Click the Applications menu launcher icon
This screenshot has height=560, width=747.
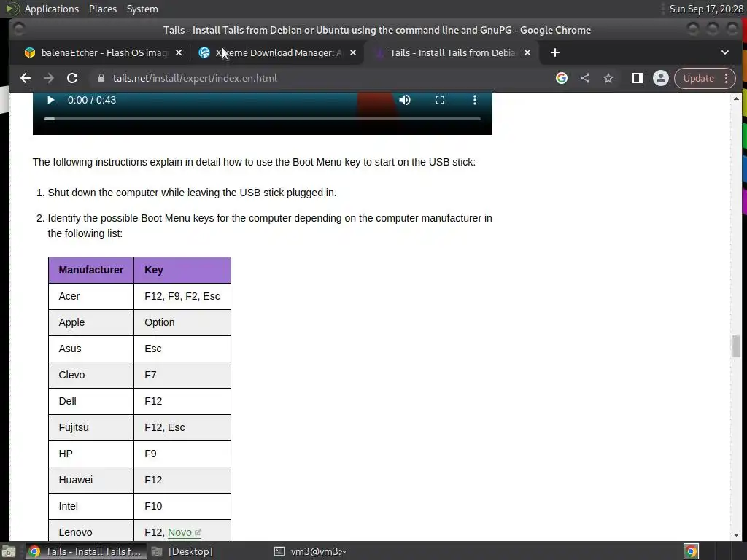click(x=12, y=9)
